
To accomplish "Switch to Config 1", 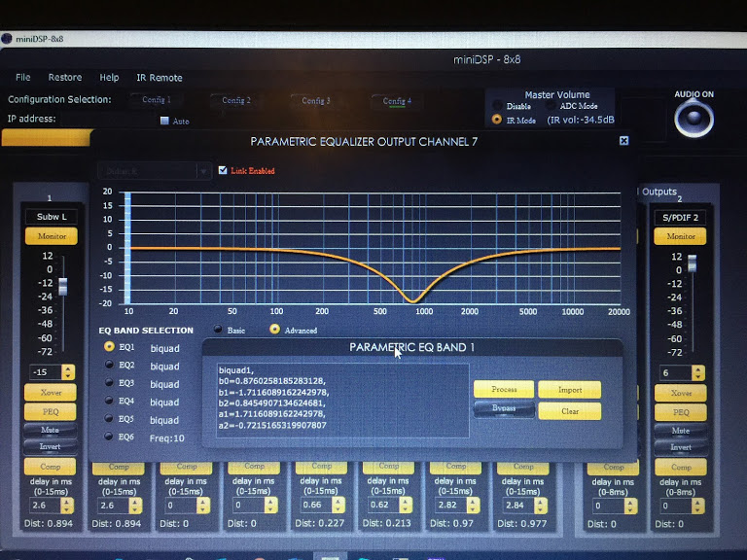I will [x=157, y=100].
